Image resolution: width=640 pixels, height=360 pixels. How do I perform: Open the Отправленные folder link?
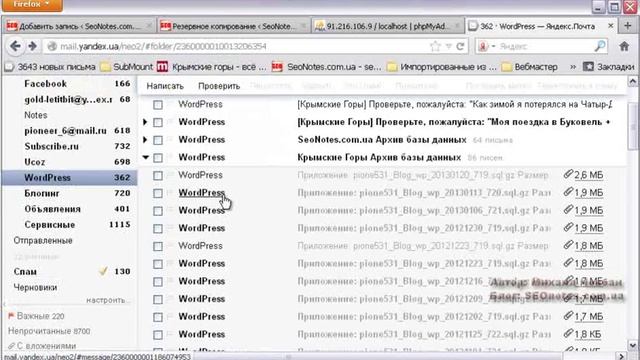click(x=43, y=240)
